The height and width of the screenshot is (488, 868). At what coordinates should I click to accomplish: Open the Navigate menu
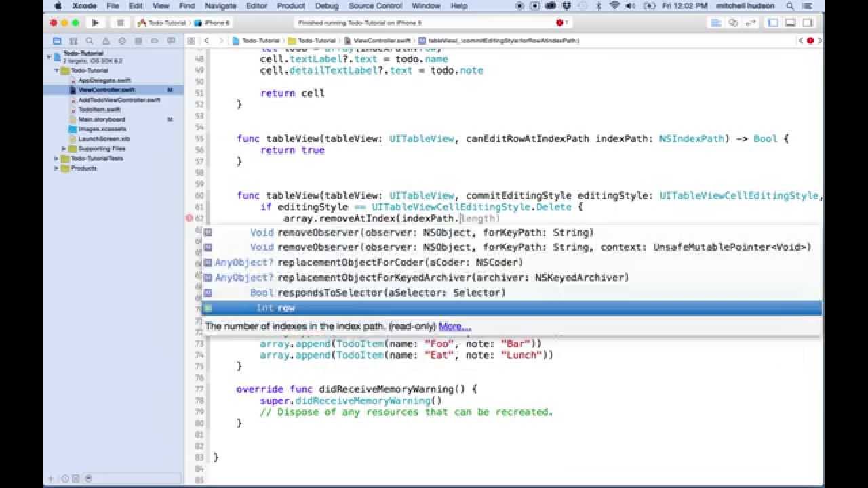point(220,6)
